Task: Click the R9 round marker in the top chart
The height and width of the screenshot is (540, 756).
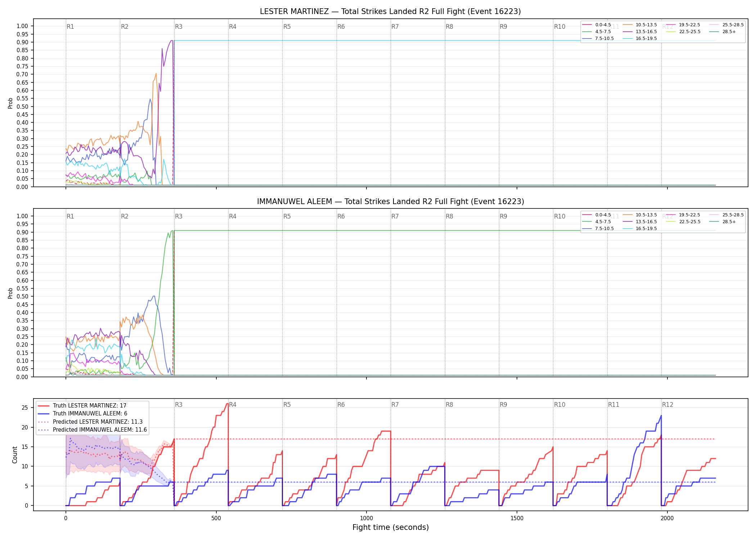Action: [503, 27]
